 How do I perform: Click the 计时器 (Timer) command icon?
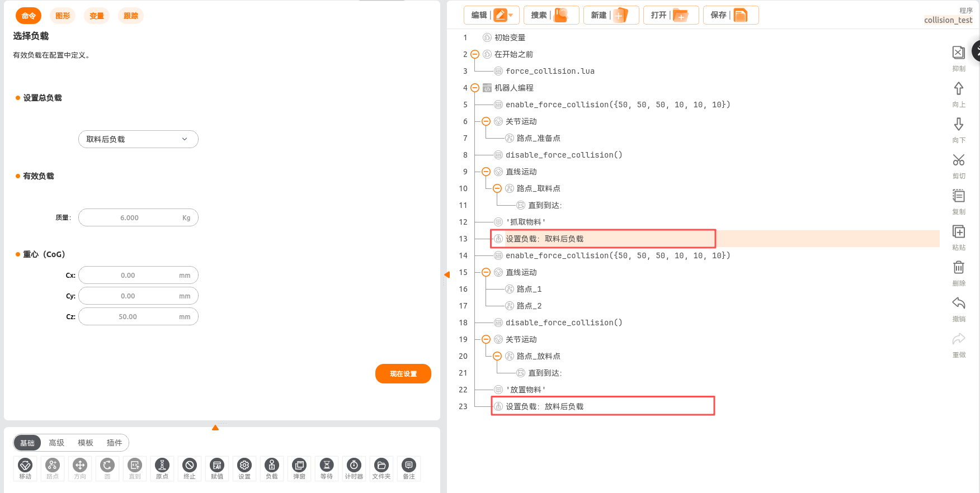[354, 468]
